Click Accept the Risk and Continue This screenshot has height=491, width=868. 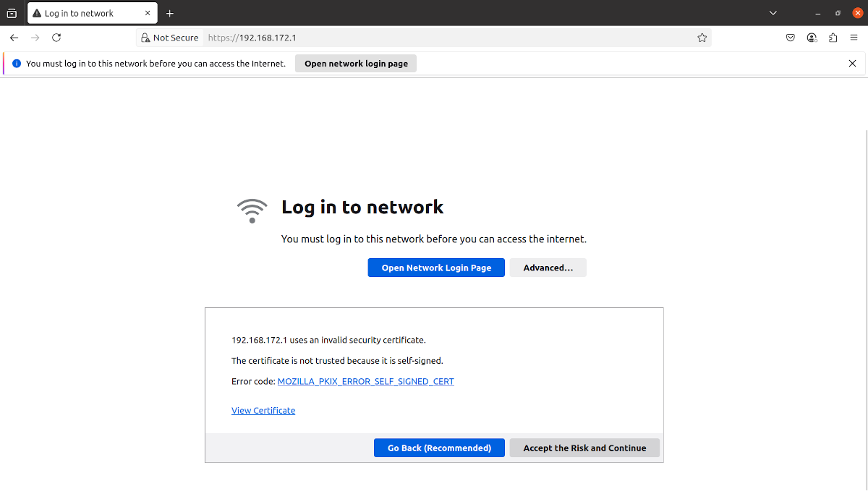584,448
